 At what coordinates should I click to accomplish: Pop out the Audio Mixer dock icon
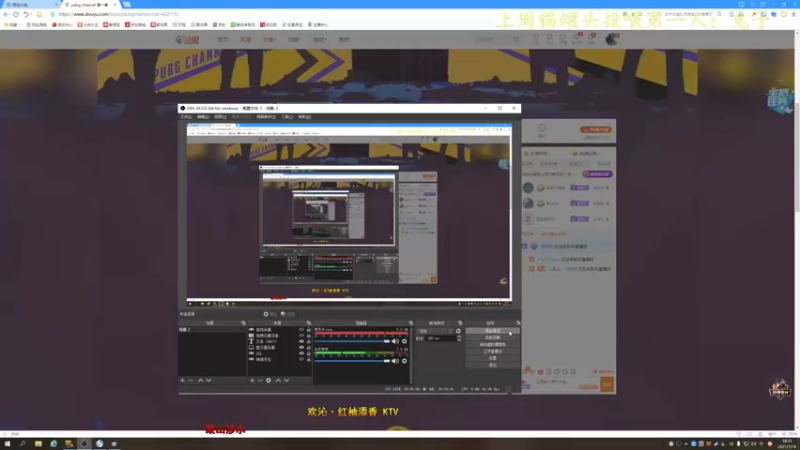coord(411,323)
